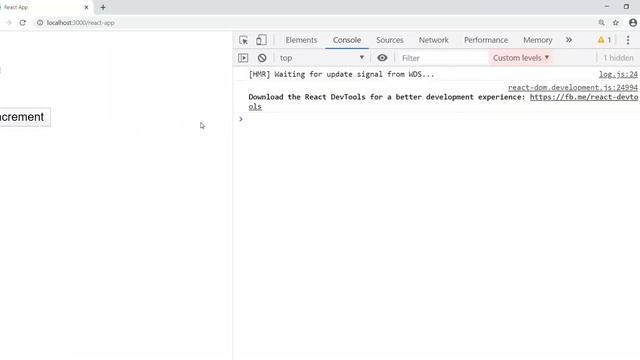Switch to the Performance tab
This screenshot has height=360, width=640.
(486, 40)
